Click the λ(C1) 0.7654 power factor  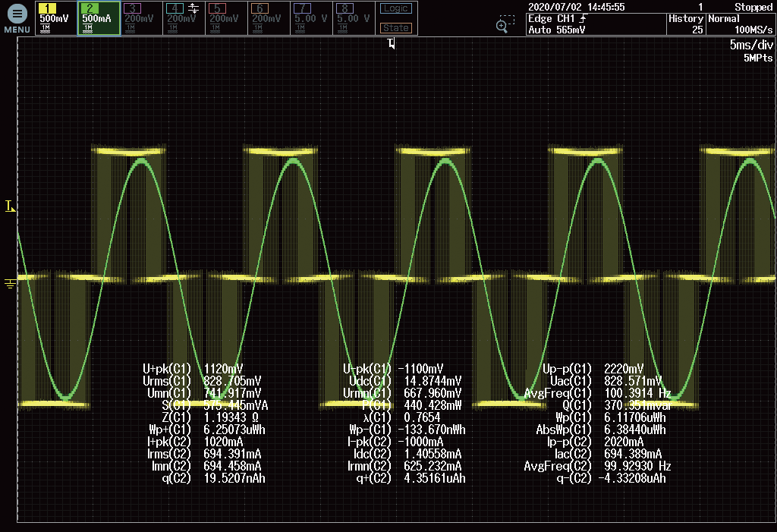pos(401,417)
